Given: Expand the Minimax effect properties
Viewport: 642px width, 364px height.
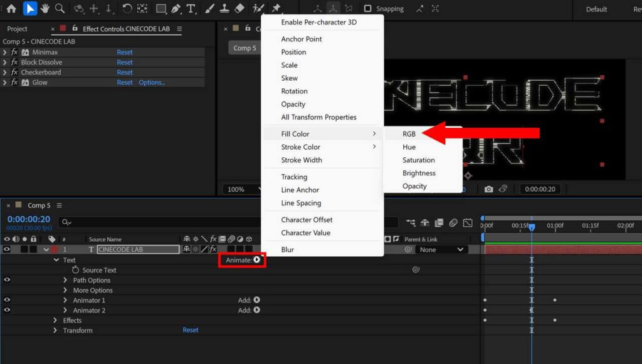Looking at the screenshot, I should pyautogui.click(x=4, y=52).
